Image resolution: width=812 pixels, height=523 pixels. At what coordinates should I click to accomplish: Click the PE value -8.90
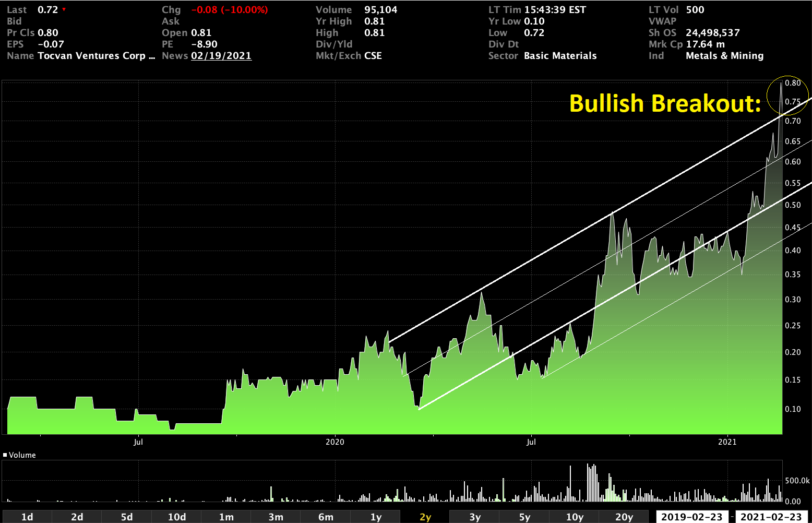(x=204, y=44)
